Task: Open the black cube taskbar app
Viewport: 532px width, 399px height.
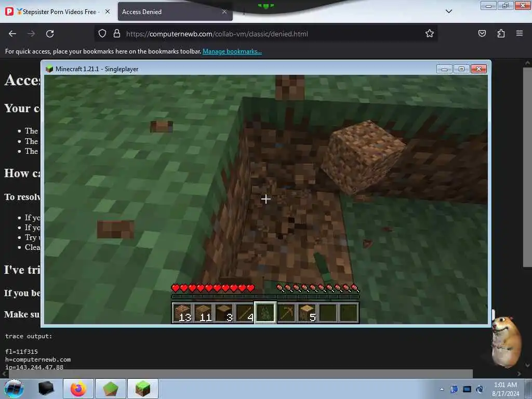Action: (46, 389)
